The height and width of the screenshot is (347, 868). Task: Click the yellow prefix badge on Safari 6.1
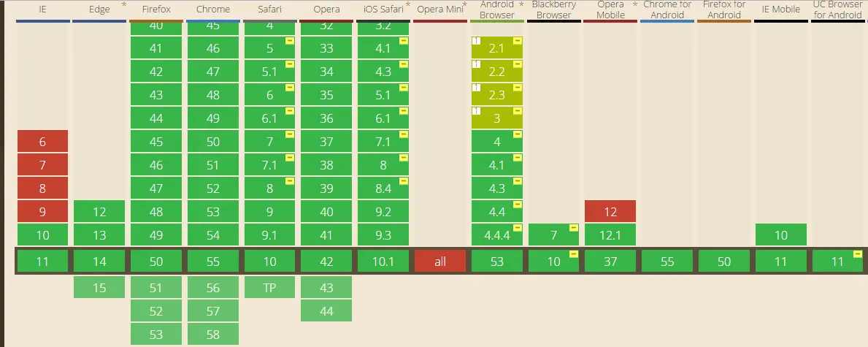(x=290, y=111)
